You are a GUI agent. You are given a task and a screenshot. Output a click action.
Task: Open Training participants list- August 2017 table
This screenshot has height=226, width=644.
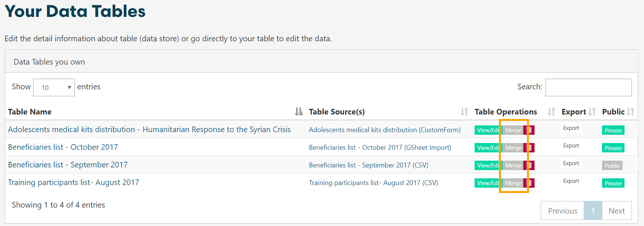click(x=73, y=182)
